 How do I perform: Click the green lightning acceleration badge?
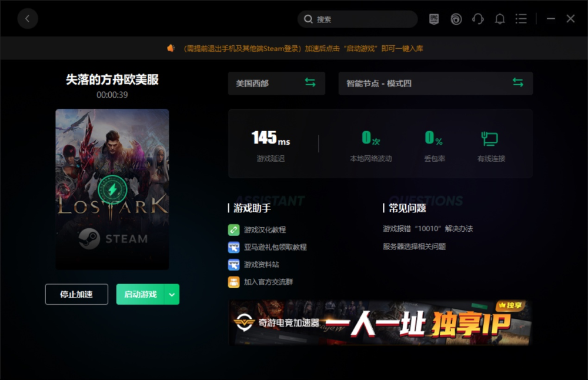[112, 189]
